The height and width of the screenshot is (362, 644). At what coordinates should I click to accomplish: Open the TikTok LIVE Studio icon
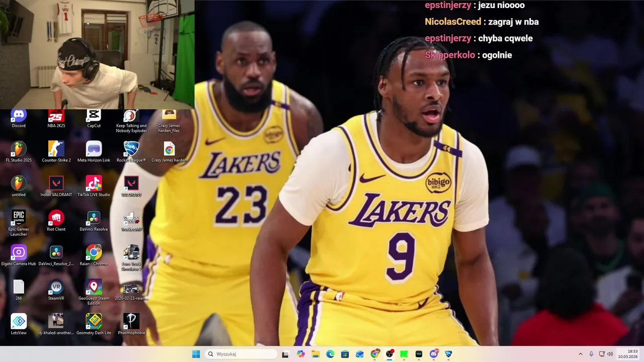coord(94,186)
